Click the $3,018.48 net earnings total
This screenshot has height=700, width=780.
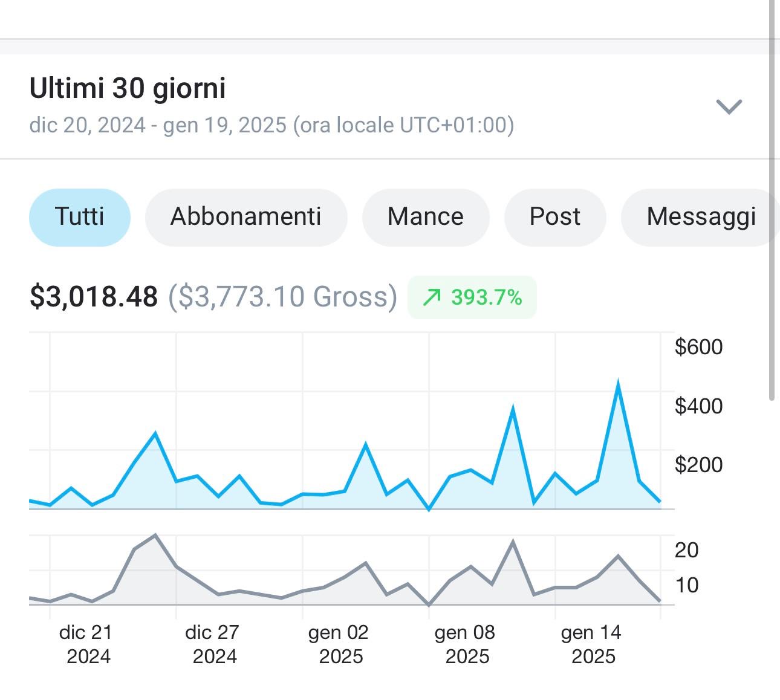pyautogui.click(x=94, y=297)
